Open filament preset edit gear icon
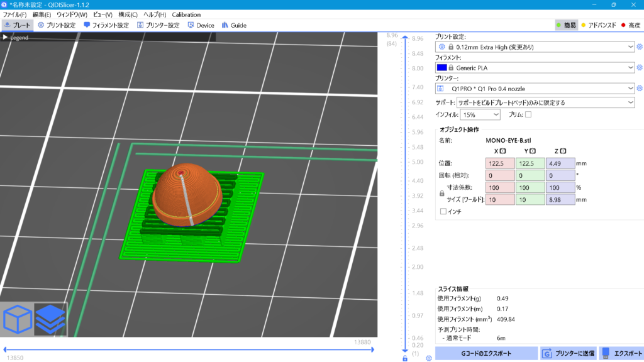The height and width of the screenshot is (362, 644). click(640, 68)
